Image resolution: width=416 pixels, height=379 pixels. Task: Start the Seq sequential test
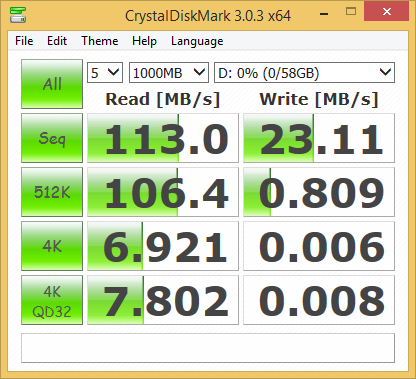pyautogui.click(x=52, y=138)
